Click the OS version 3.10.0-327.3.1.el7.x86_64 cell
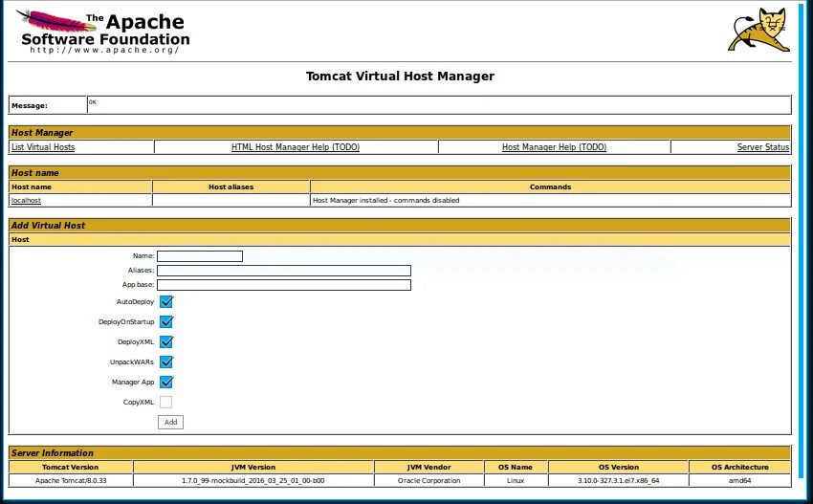Image resolution: width=813 pixels, height=504 pixels. [x=619, y=481]
